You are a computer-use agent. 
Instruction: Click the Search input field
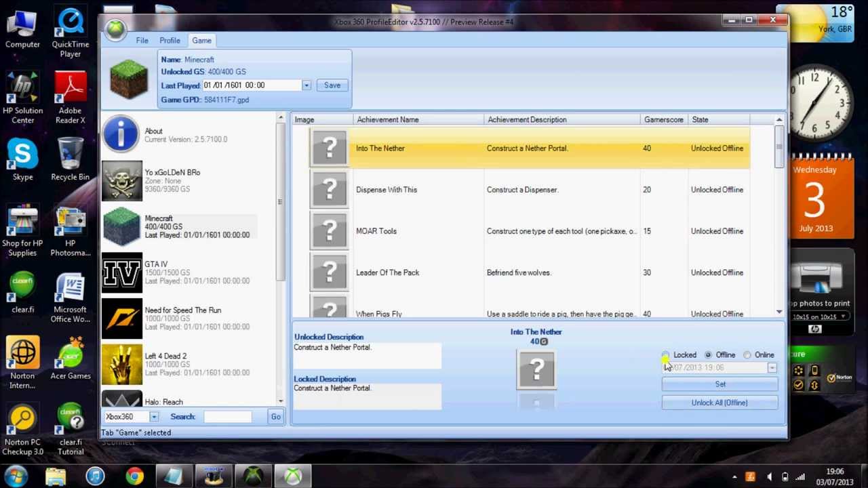[227, 417]
